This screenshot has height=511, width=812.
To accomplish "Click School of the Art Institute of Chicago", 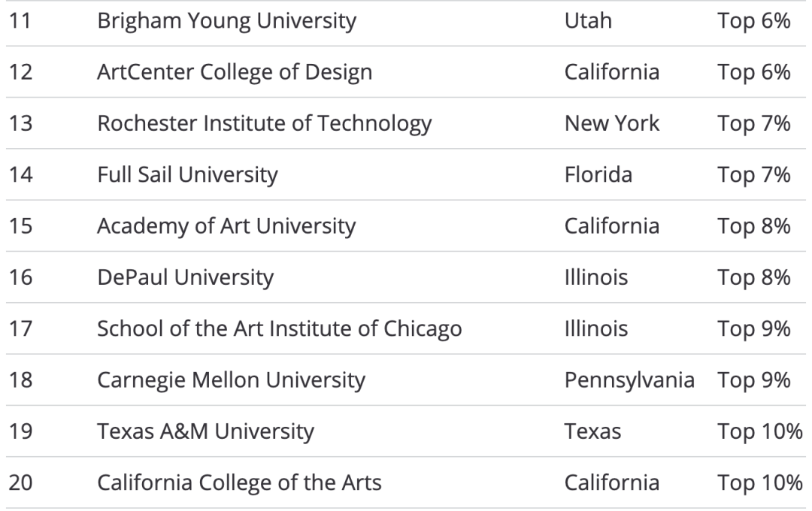I will pyautogui.click(x=280, y=329).
